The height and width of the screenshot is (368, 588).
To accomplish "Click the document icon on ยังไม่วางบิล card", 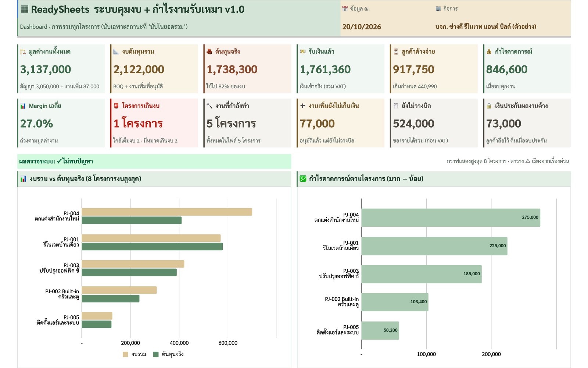I will click(396, 106).
